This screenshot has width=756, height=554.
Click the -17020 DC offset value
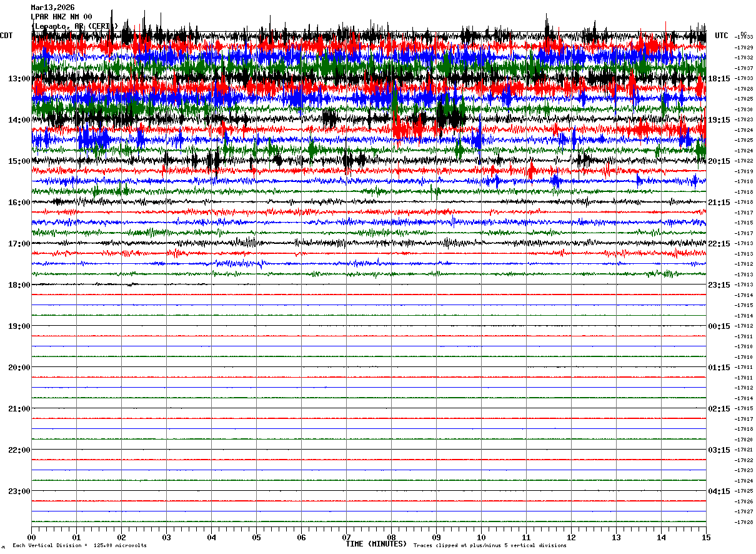744,440
